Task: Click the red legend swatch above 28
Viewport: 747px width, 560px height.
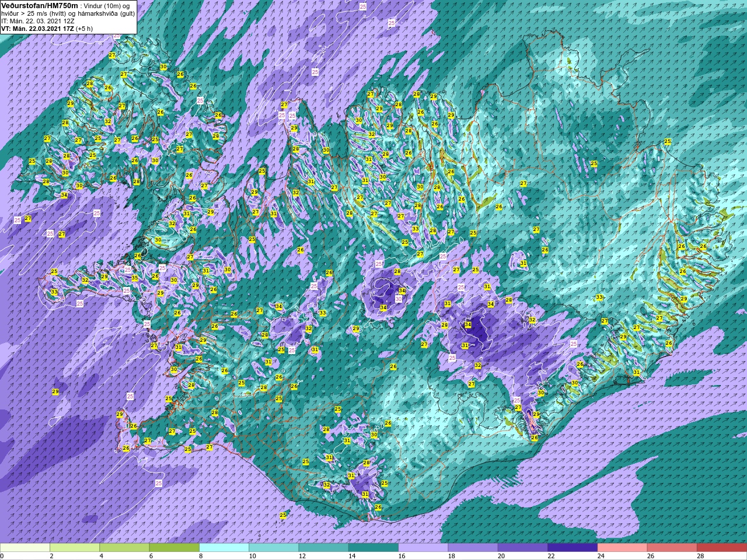Action: click(x=722, y=548)
